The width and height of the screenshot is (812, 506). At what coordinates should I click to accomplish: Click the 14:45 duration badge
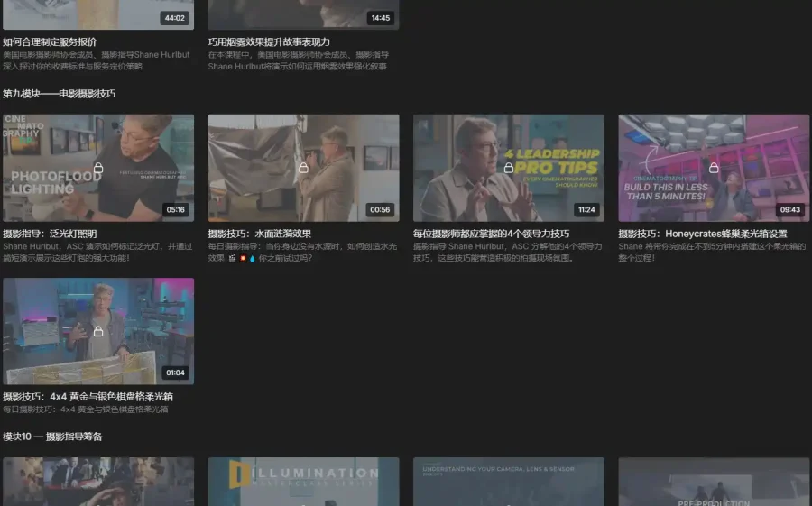(x=381, y=18)
